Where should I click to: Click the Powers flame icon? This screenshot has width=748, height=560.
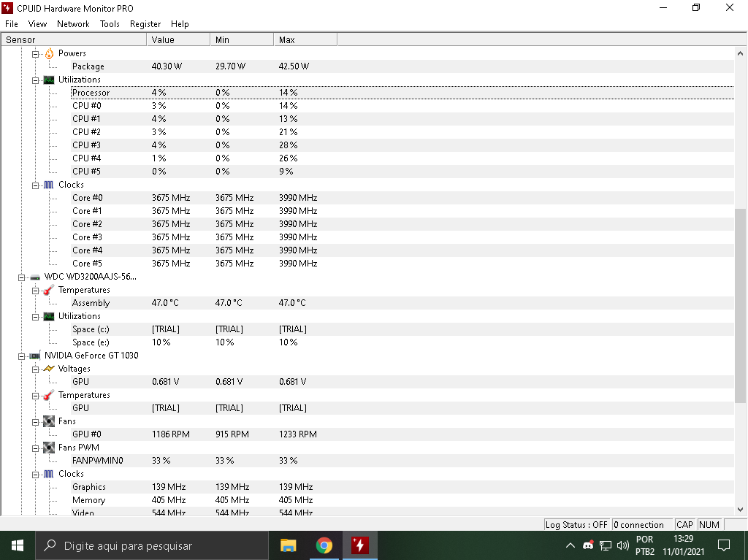49,53
